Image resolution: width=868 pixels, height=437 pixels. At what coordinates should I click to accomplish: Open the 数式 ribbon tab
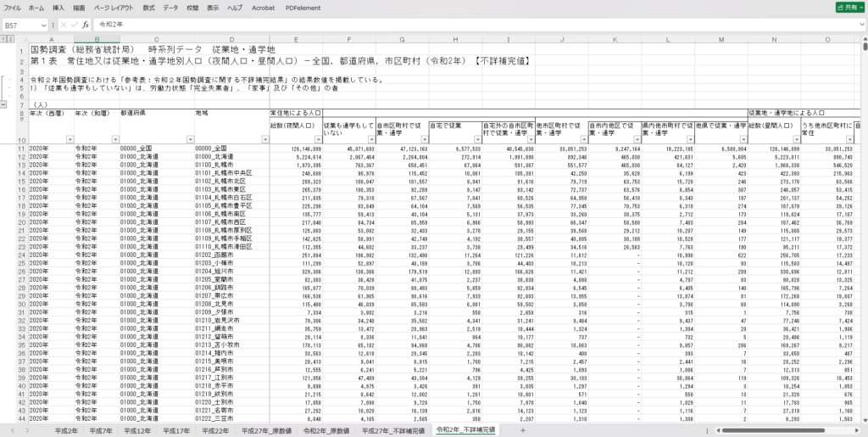[148, 8]
